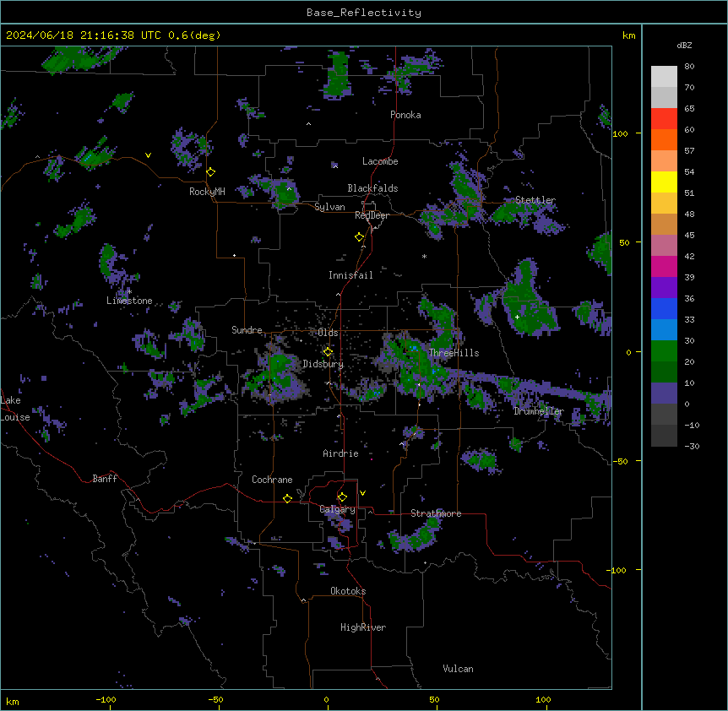The width and height of the screenshot is (728, 711).
Task: Select the Blackfalds city label
Action: tap(372, 188)
